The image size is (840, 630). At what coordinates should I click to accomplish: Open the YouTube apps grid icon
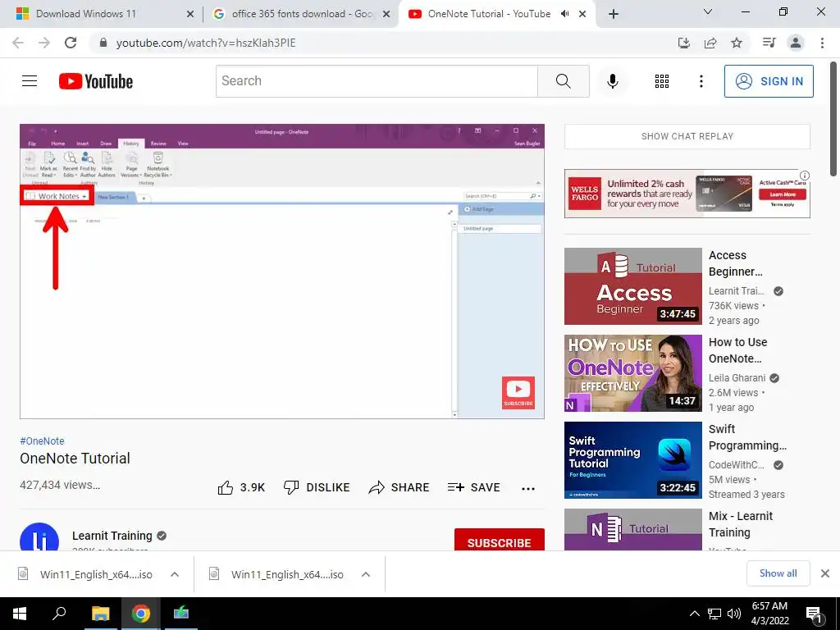(662, 81)
